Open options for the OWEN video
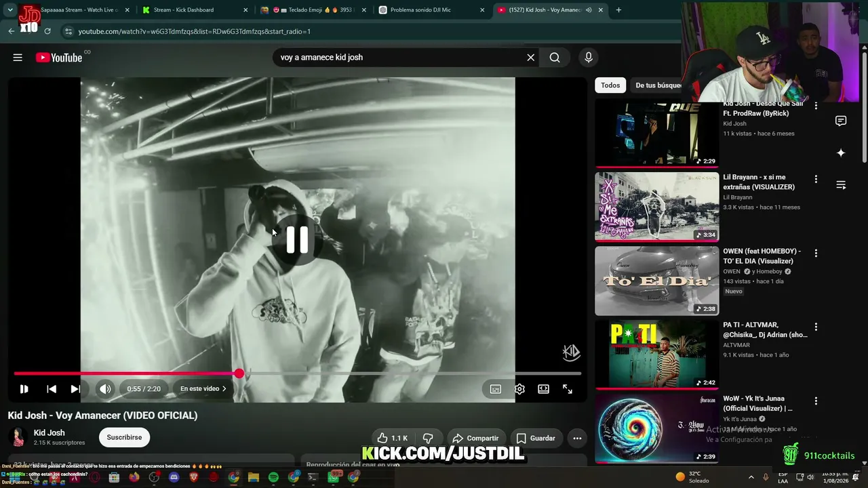 pos(816,253)
